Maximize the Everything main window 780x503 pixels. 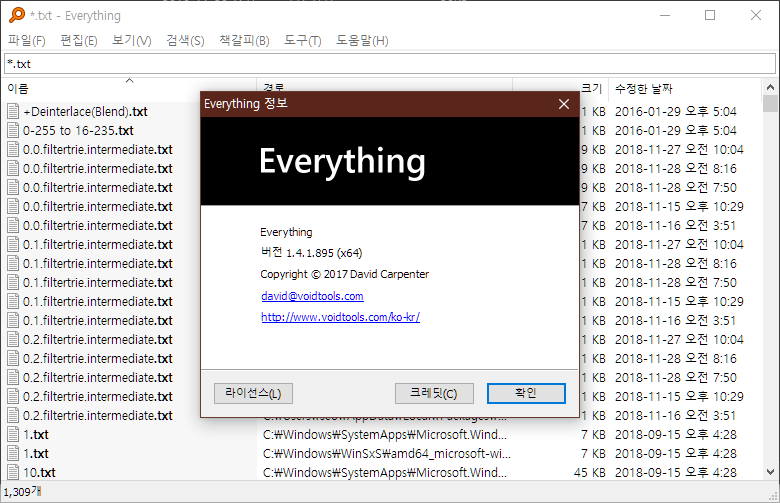coord(710,15)
